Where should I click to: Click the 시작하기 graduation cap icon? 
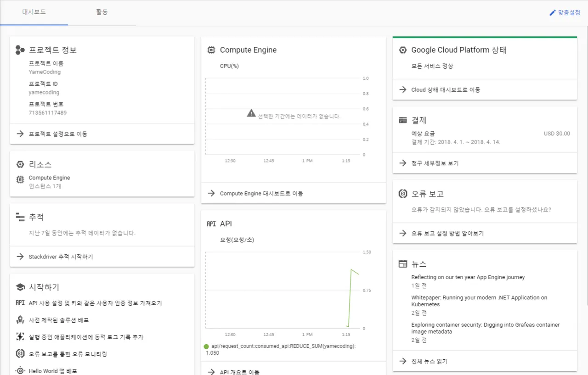tap(20, 287)
